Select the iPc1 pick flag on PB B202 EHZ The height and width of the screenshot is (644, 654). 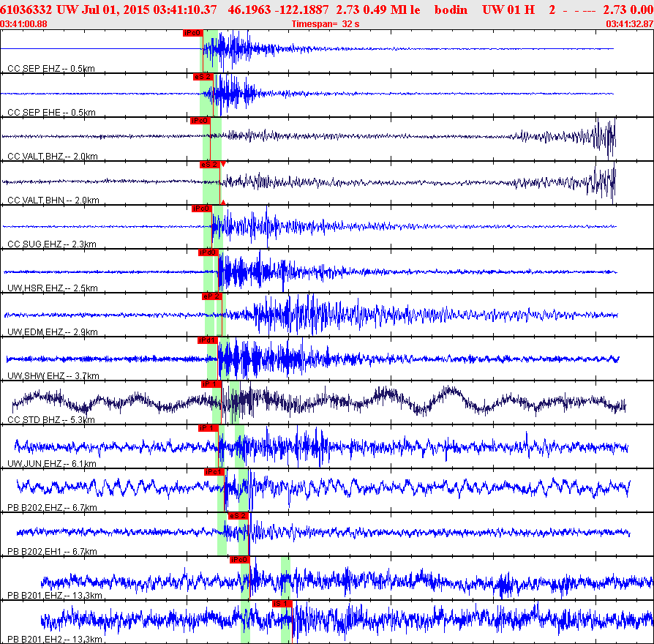(214, 472)
